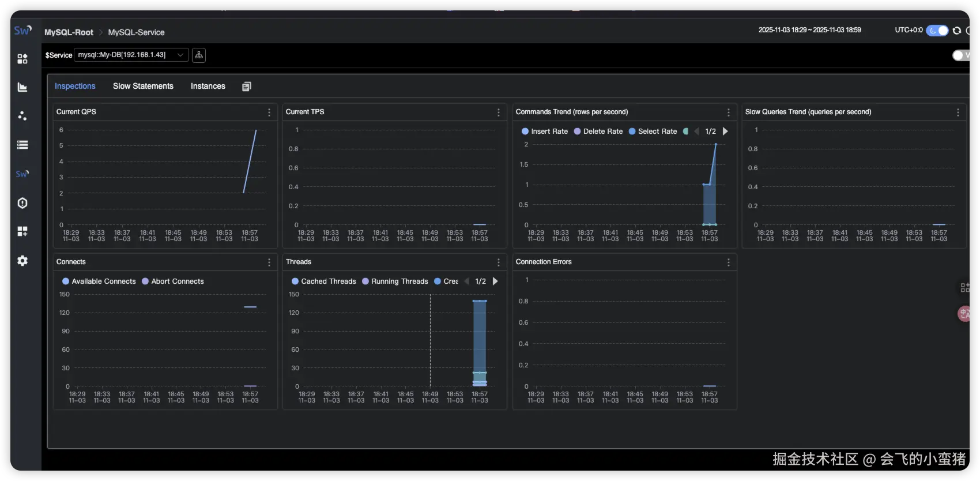Open the copy icon next to Instances tab
The height and width of the screenshot is (481, 980).
coord(247,87)
